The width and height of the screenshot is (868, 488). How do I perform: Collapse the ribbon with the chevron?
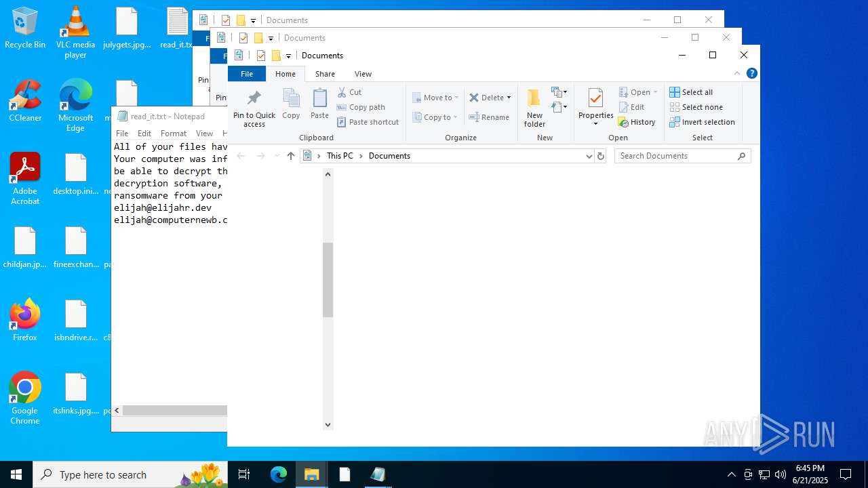coord(737,73)
